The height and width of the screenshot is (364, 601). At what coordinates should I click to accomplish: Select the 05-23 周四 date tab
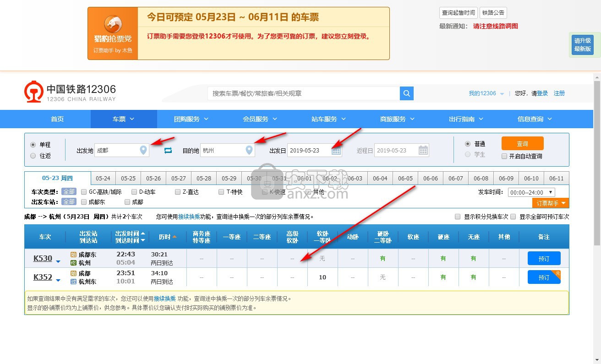point(57,179)
